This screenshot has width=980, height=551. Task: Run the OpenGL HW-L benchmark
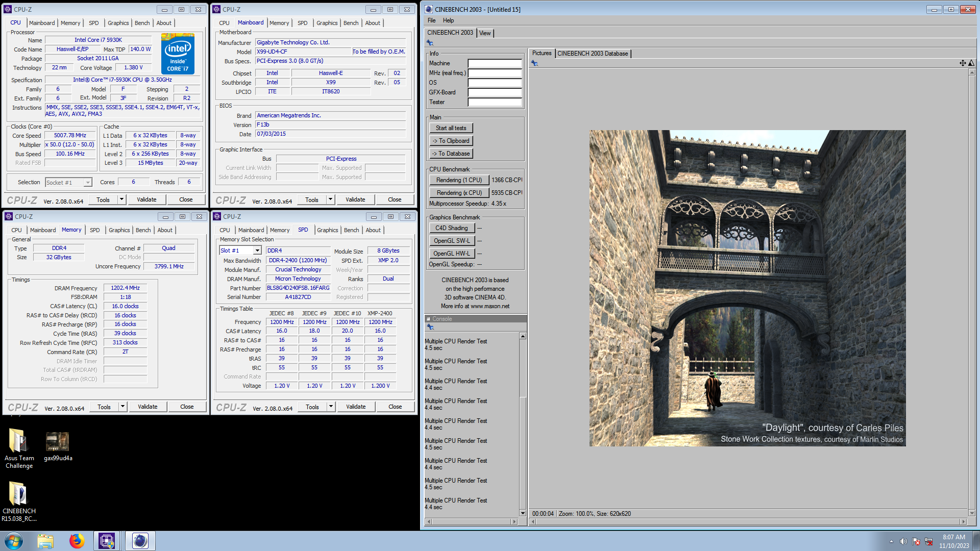click(452, 254)
